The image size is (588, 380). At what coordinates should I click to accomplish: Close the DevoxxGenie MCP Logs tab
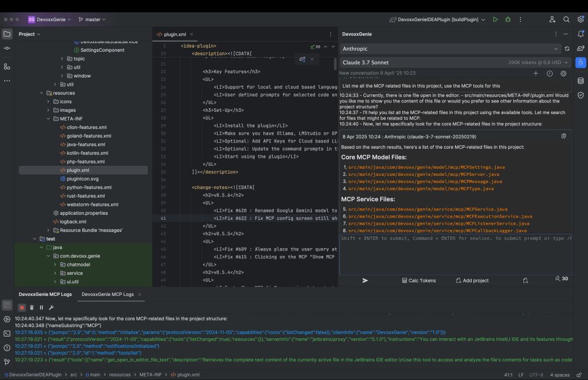139,295
